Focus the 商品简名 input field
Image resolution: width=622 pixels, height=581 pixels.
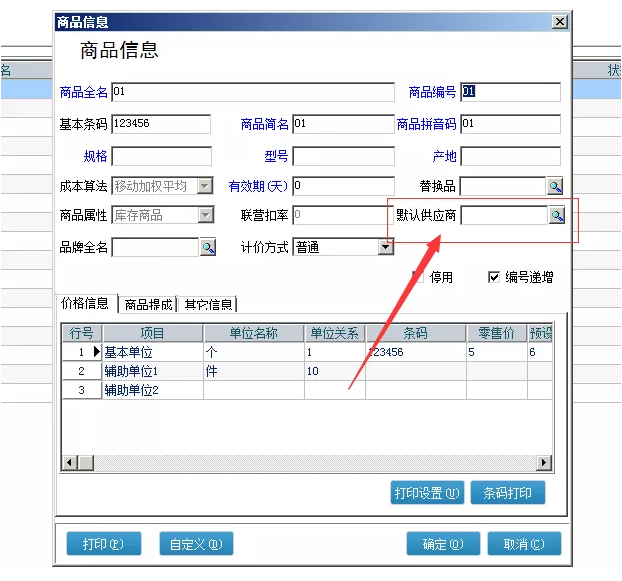coord(344,124)
